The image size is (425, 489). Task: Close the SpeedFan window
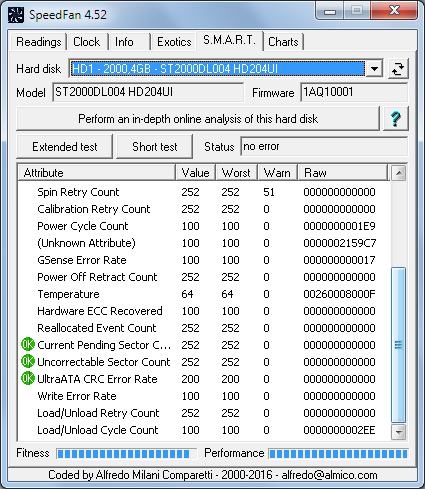[394, 11]
